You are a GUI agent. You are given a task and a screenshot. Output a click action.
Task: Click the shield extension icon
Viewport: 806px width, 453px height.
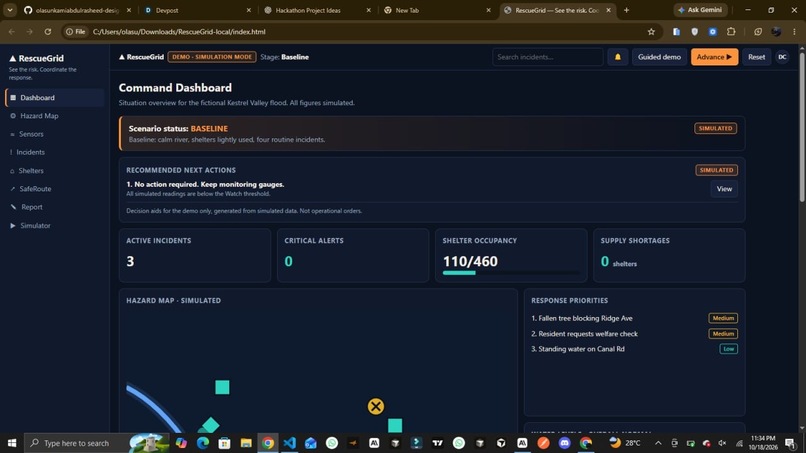click(x=694, y=32)
